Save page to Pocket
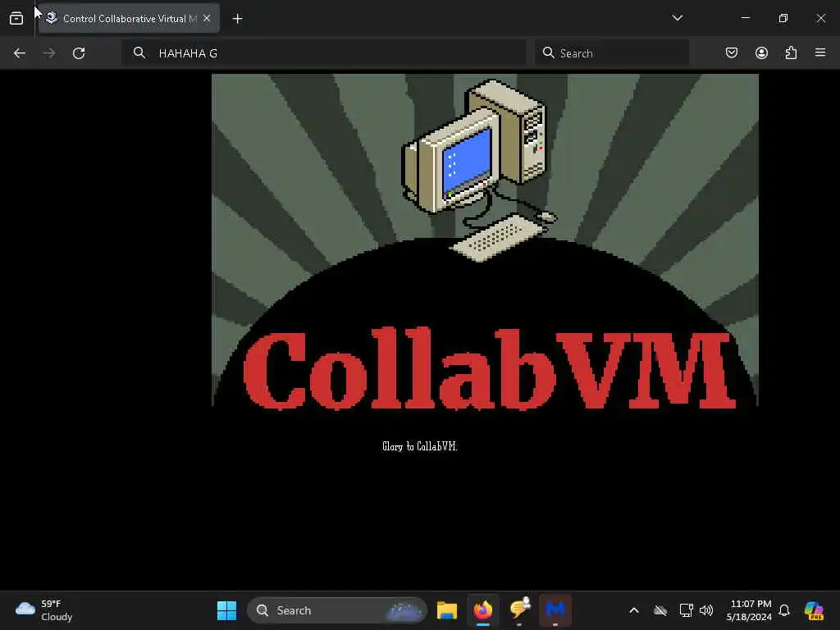This screenshot has width=840, height=630. (731, 52)
